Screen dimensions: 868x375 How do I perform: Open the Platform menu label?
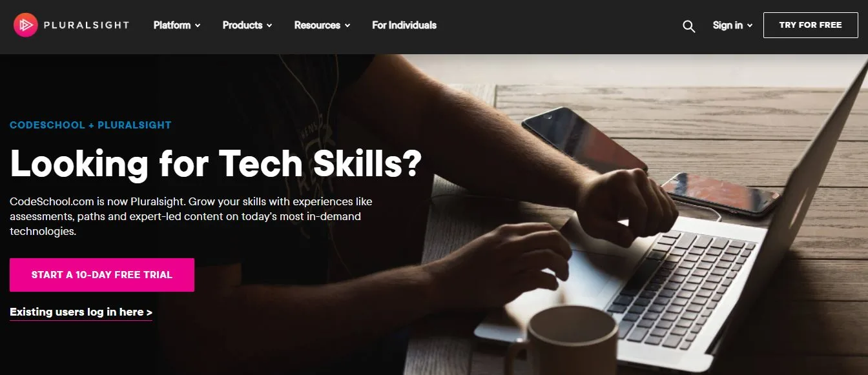[x=172, y=25]
